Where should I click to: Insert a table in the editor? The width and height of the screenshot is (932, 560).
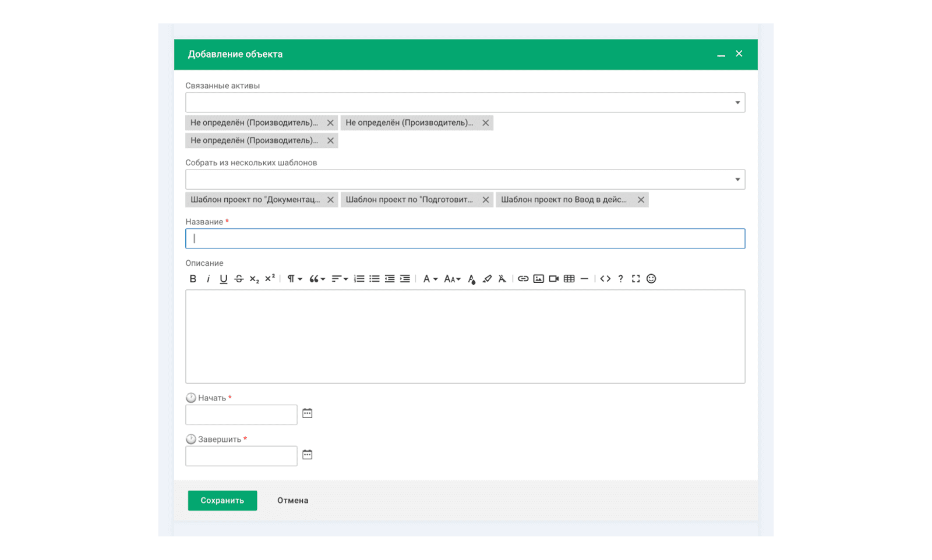coord(569,279)
